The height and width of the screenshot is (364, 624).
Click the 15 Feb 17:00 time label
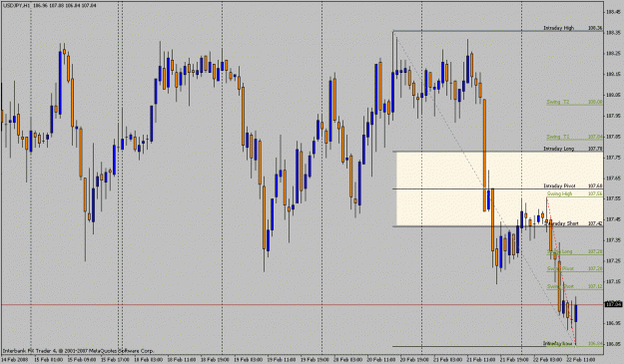(115, 360)
